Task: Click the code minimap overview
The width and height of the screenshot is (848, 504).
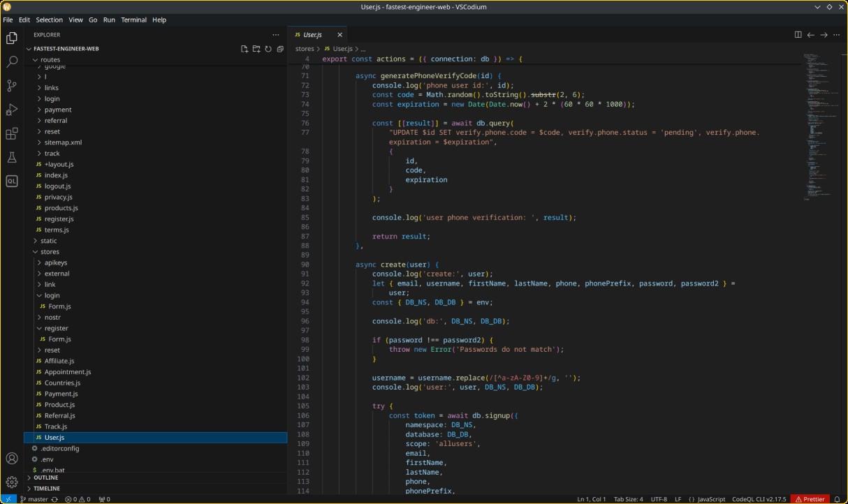Action: click(x=819, y=126)
